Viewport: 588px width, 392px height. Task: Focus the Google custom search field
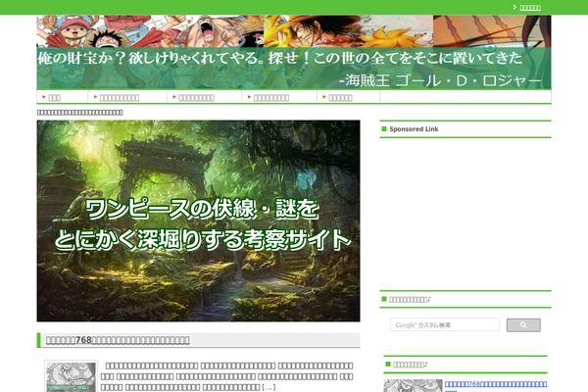(x=445, y=324)
